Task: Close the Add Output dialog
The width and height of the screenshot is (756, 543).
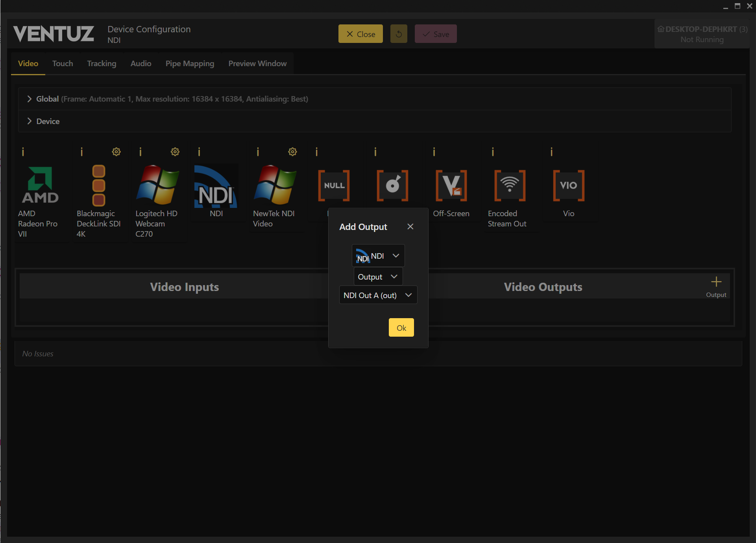Action: coord(410,227)
